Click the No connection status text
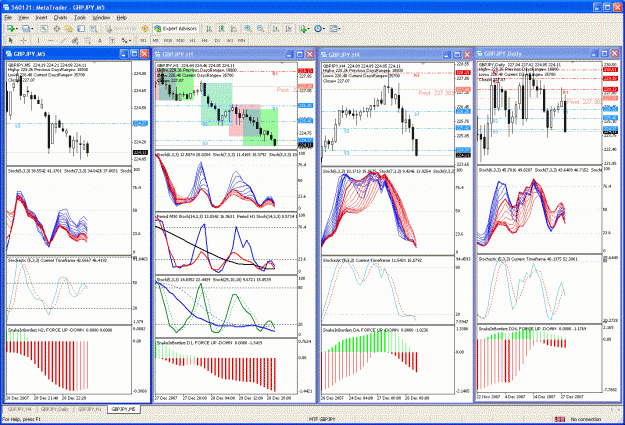Image resolution: width=625 pixels, height=425 pixels. tap(586, 419)
